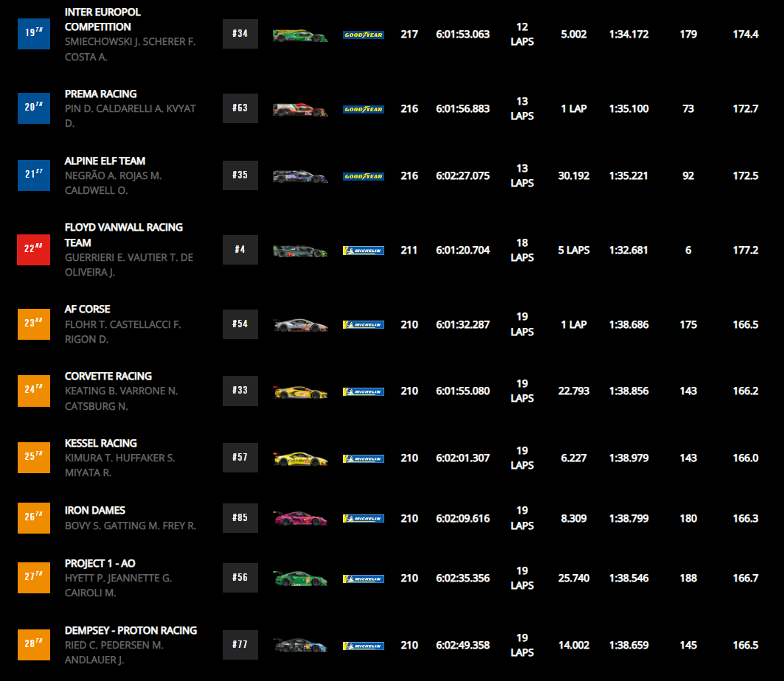Click the orange 23rd position badge
Image resolution: width=784 pixels, height=681 pixels.
click(x=34, y=324)
